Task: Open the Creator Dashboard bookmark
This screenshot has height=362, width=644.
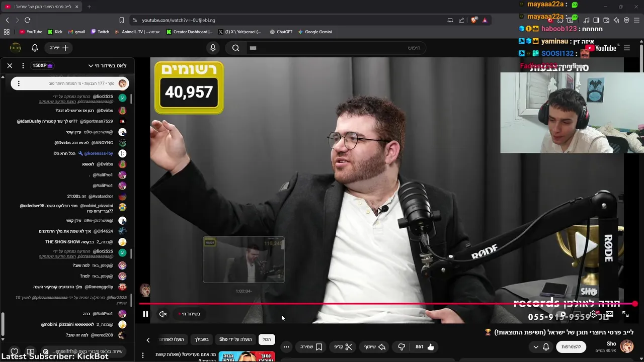Action: (190, 32)
